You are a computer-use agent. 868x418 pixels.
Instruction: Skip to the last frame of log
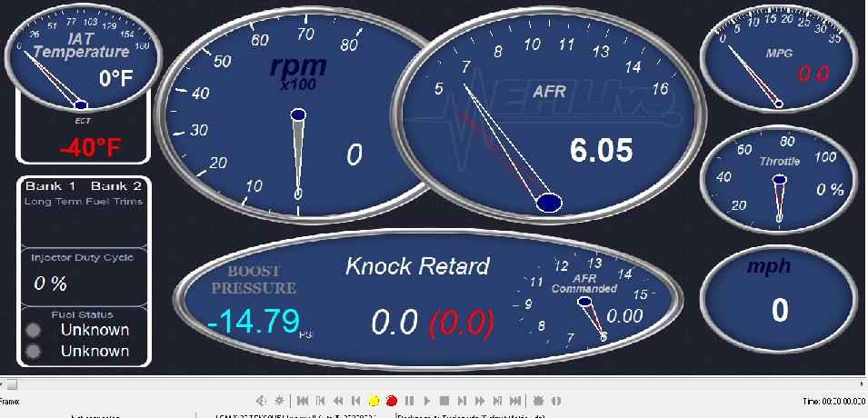tap(515, 401)
